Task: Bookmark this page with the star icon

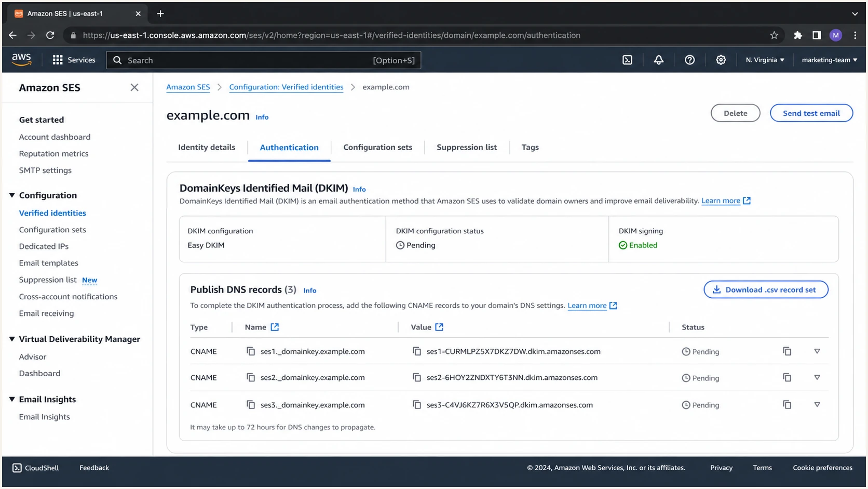Action: (774, 35)
